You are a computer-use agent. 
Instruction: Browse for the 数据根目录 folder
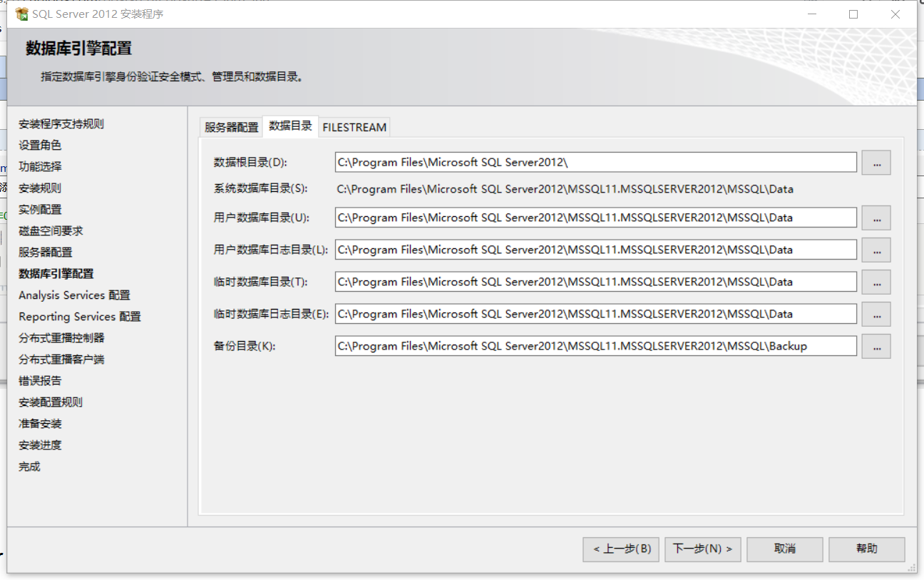pos(876,163)
